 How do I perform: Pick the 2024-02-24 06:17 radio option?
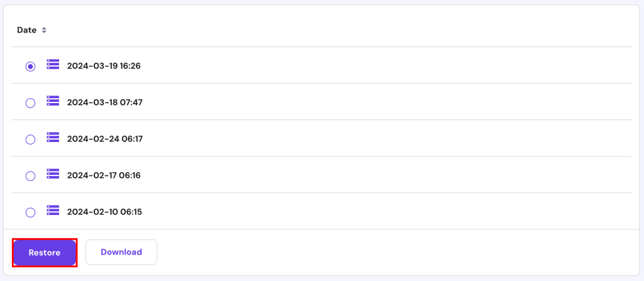tap(30, 140)
